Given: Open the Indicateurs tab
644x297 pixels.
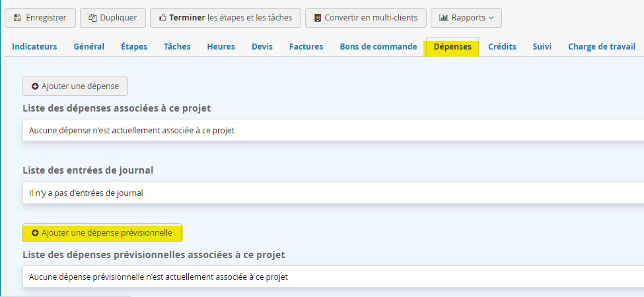Looking at the screenshot, I should click(x=34, y=47).
